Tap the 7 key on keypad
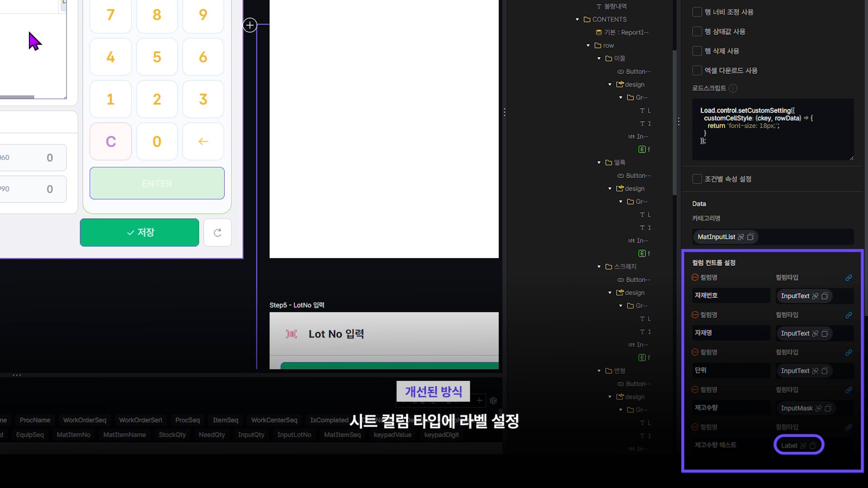This screenshot has height=488, width=868. point(111,15)
